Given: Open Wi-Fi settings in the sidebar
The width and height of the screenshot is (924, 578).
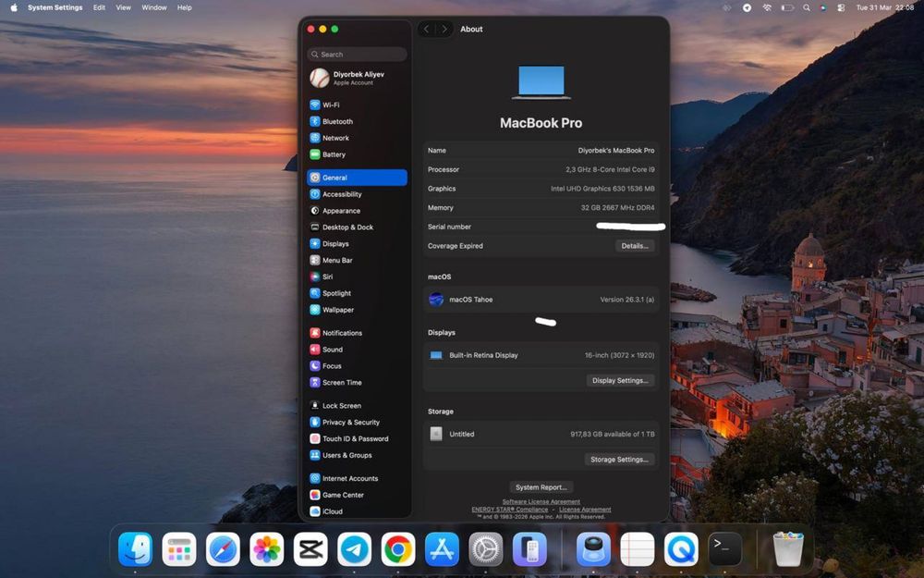Looking at the screenshot, I should [357, 105].
